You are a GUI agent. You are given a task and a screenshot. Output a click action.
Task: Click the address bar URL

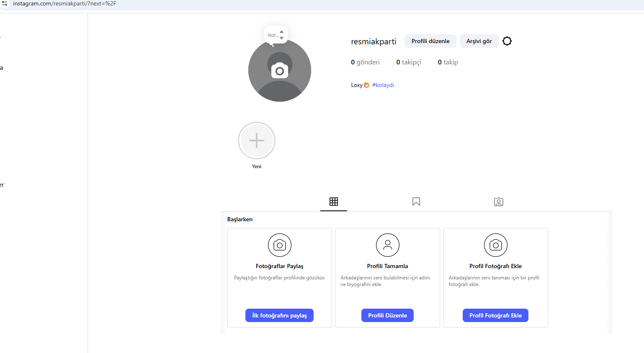64,3
